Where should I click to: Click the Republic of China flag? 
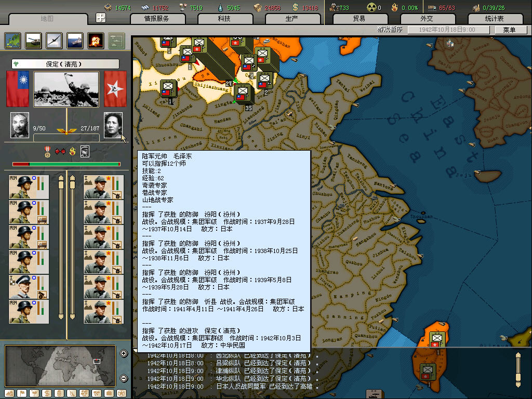pos(18,89)
